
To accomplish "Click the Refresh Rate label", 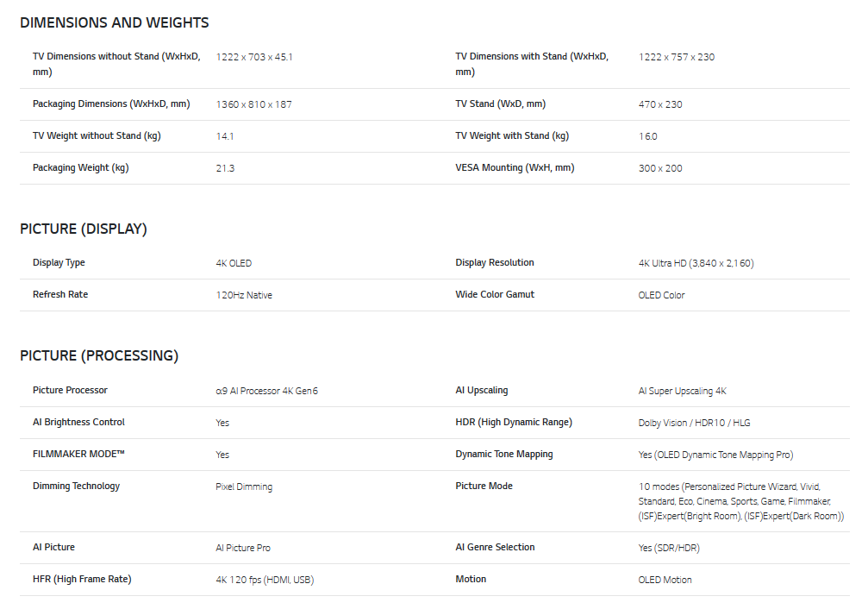I will (x=60, y=295).
